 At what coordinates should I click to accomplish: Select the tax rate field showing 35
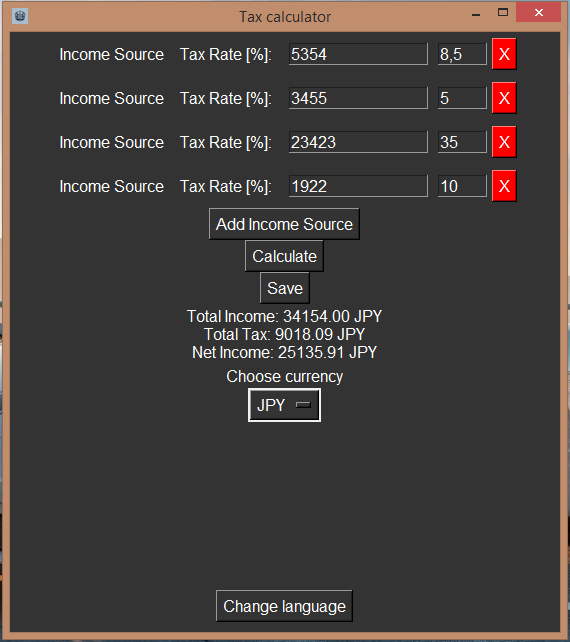(462, 142)
